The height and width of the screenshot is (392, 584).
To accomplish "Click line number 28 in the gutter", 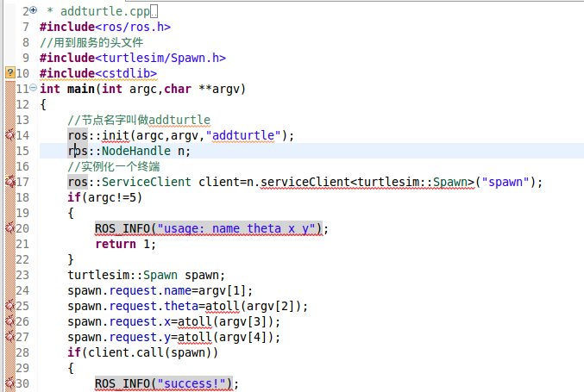I will pos(22,352).
